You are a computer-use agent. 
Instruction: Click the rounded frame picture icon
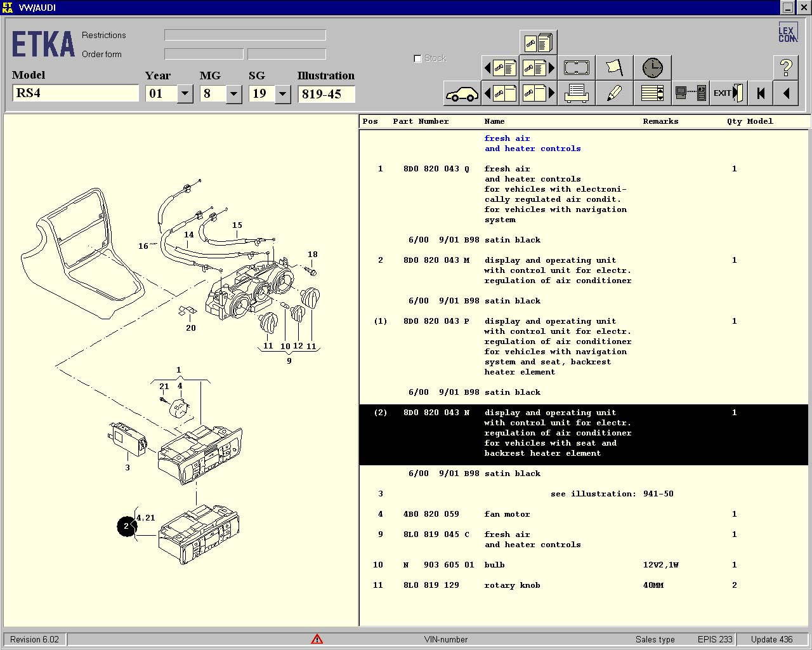click(576, 67)
